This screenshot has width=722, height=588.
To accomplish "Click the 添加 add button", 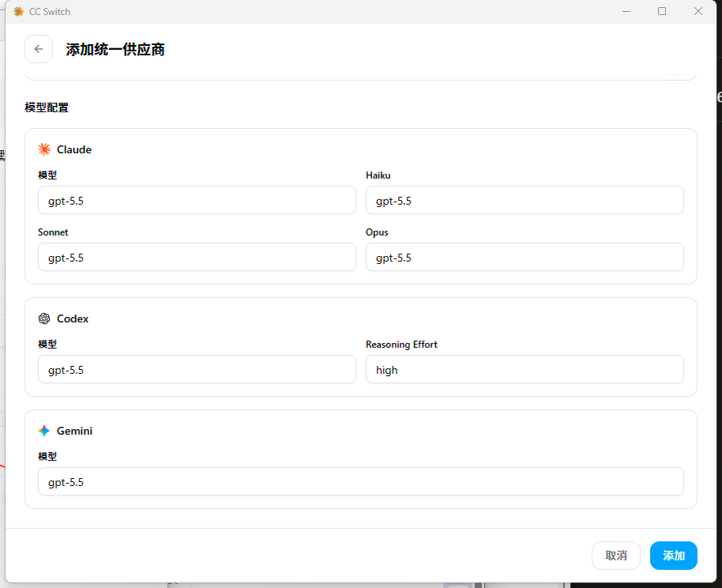I will (x=674, y=556).
